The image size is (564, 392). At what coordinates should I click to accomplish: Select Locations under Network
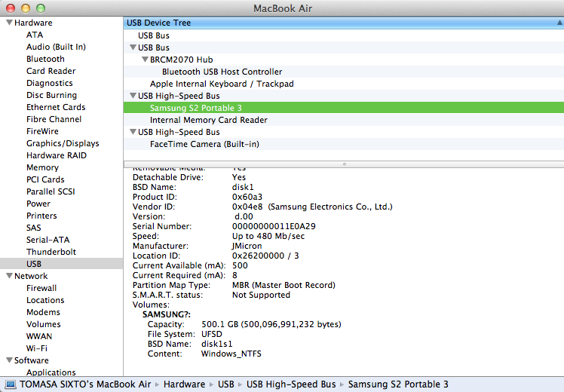[x=45, y=300]
